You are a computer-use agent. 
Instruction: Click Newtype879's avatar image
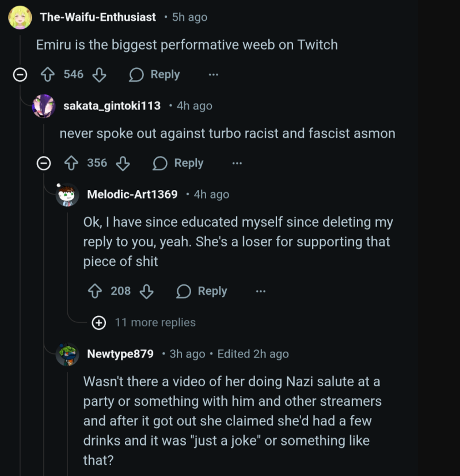tap(67, 354)
